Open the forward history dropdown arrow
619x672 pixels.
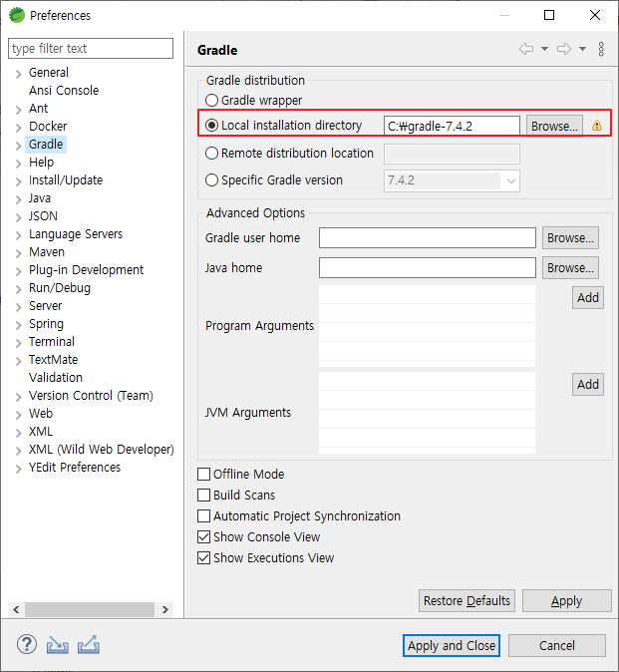click(582, 49)
